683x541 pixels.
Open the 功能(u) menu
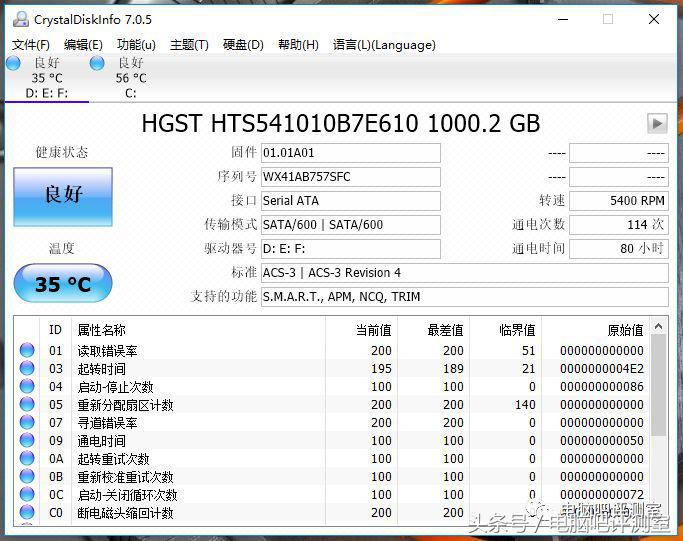coord(136,44)
